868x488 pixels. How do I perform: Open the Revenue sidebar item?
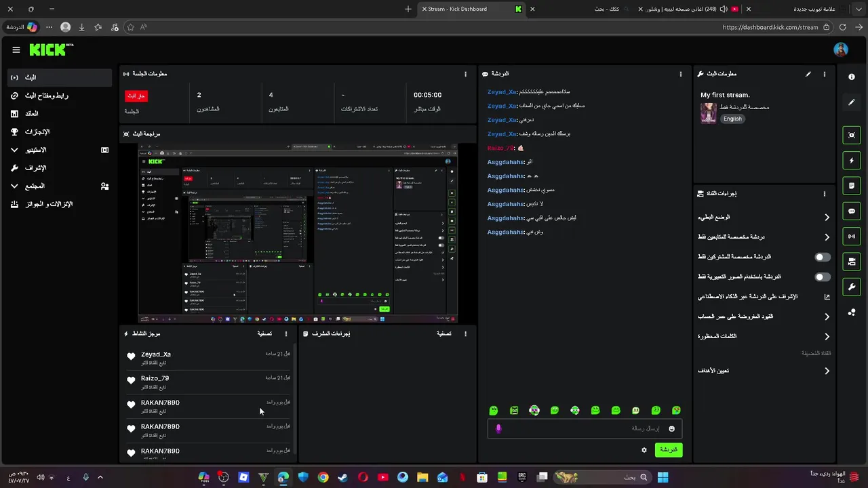click(x=60, y=114)
